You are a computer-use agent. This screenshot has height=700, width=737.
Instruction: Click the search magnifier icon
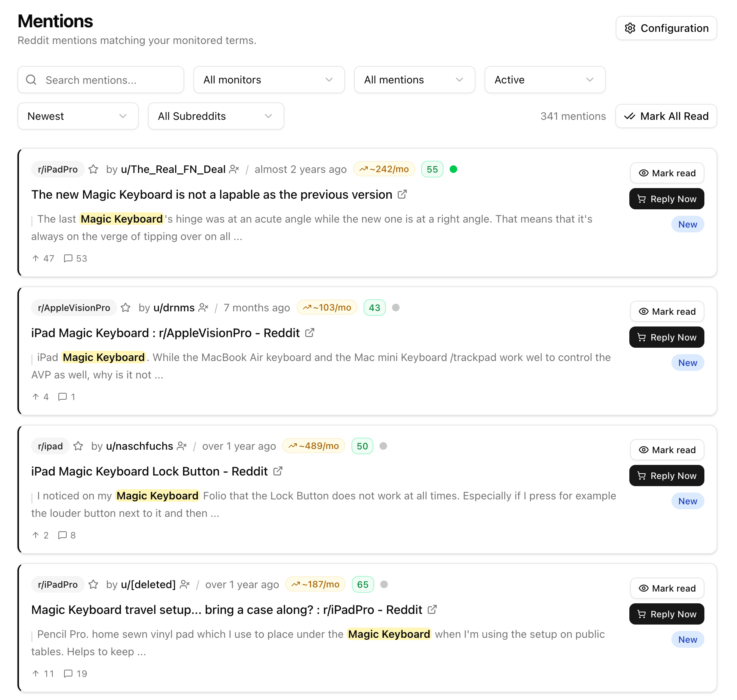(31, 80)
